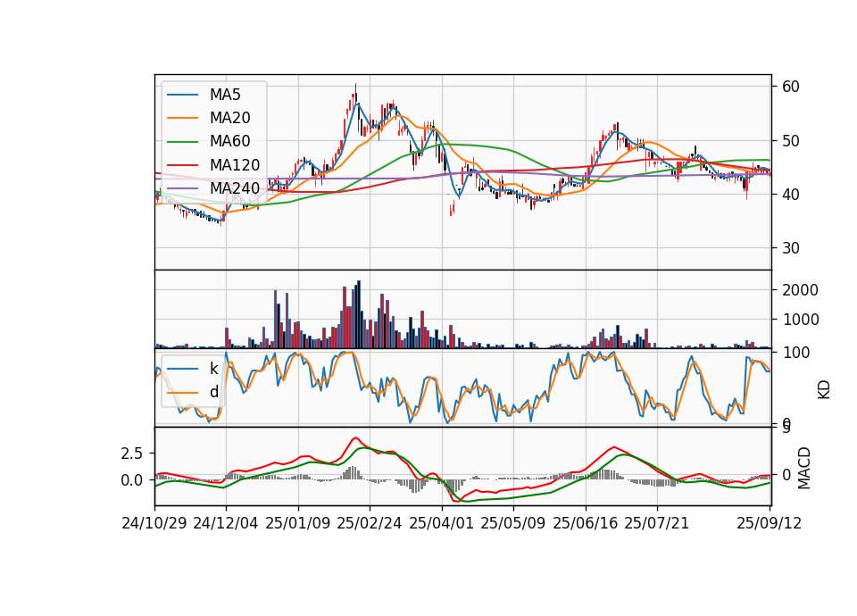Click the MACD axis title
The height and width of the screenshot is (616, 857).
[x=804, y=468]
